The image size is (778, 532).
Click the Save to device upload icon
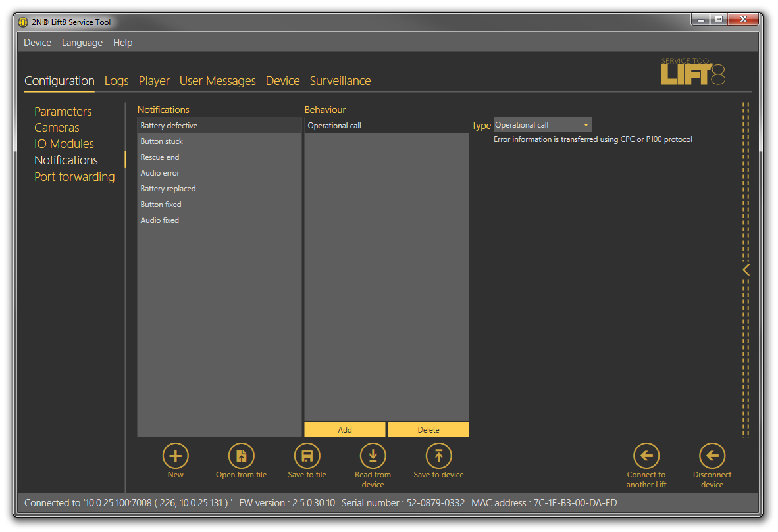(438, 456)
